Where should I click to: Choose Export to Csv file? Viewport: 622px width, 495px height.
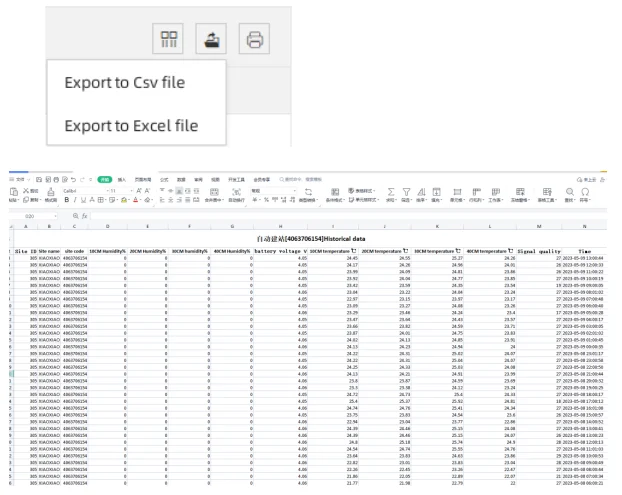[125, 82]
